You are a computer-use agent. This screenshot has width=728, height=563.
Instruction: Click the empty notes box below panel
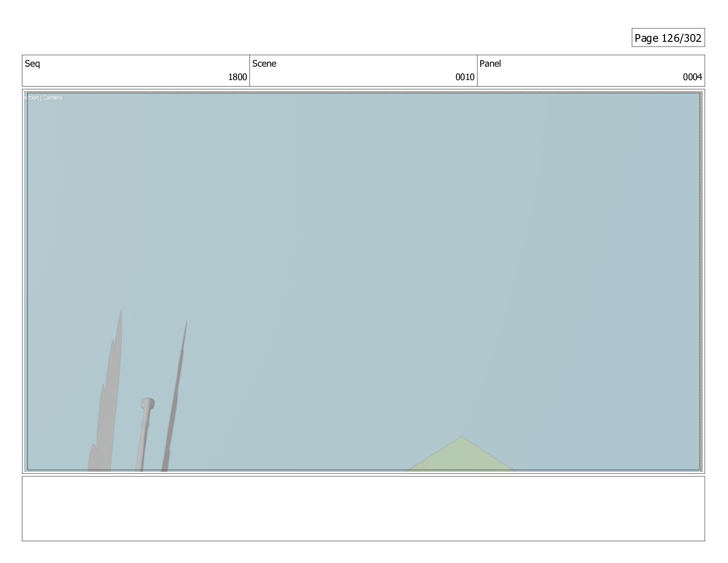coord(363,509)
